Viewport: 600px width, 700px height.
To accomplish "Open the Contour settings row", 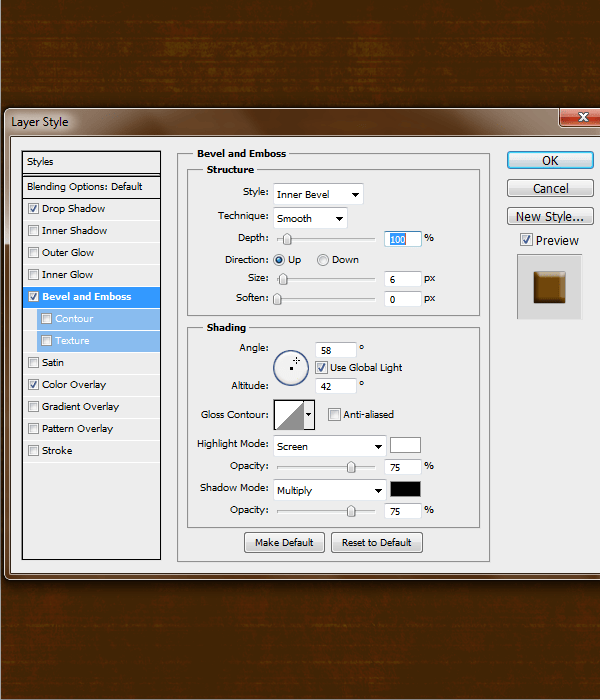I will [98, 318].
